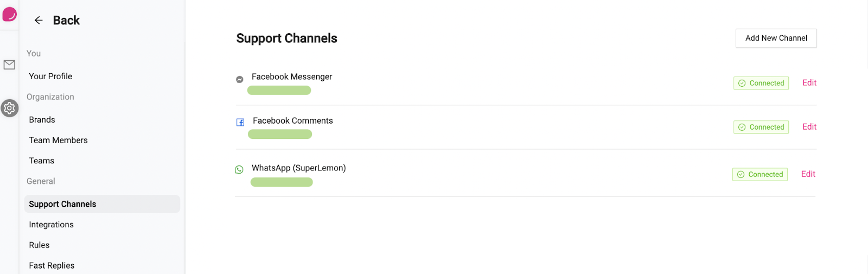Click the Facebook Messenger channel icon
This screenshot has height=274, width=868.
point(239,79)
